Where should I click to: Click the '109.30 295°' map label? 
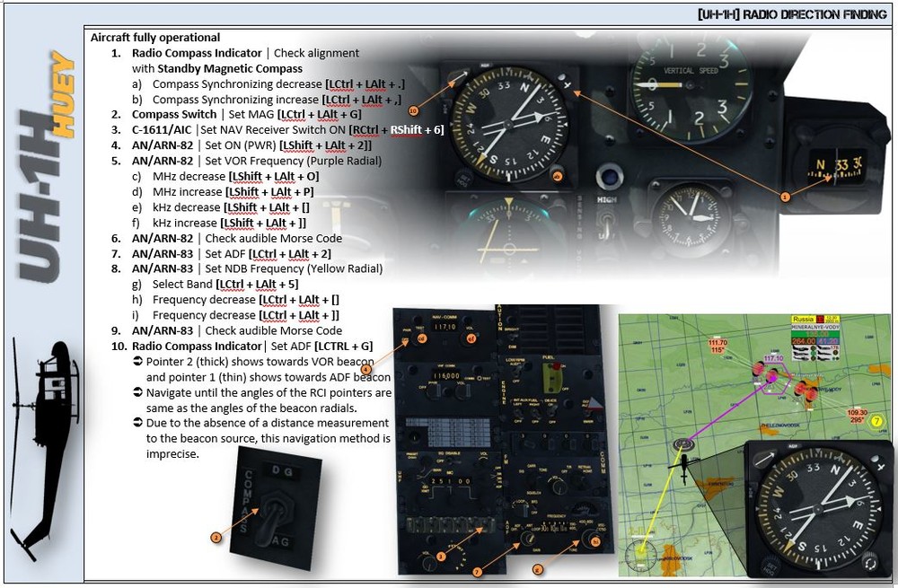[x=858, y=416]
